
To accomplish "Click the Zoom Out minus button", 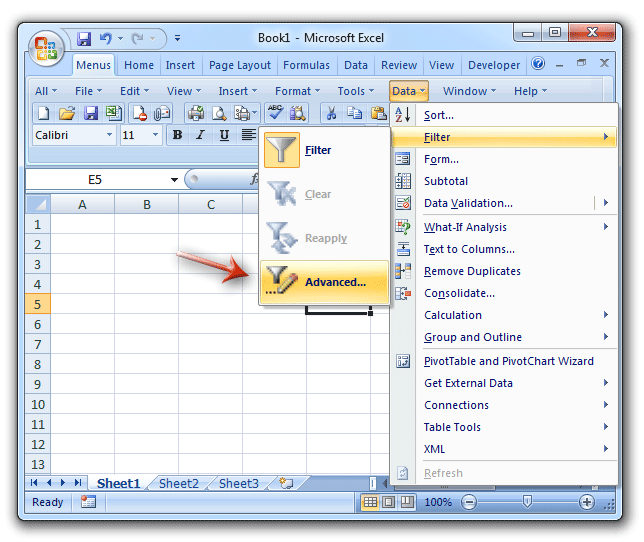I will pyautogui.click(x=469, y=502).
